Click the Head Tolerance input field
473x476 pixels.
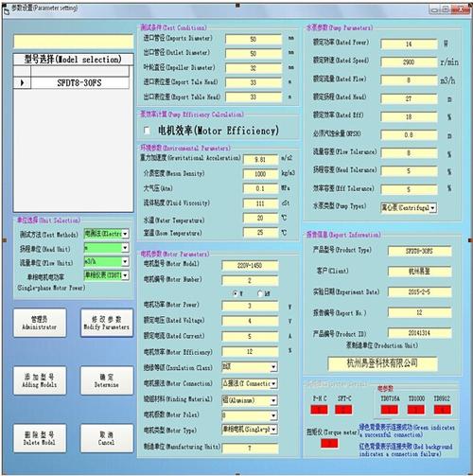point(409,171)
